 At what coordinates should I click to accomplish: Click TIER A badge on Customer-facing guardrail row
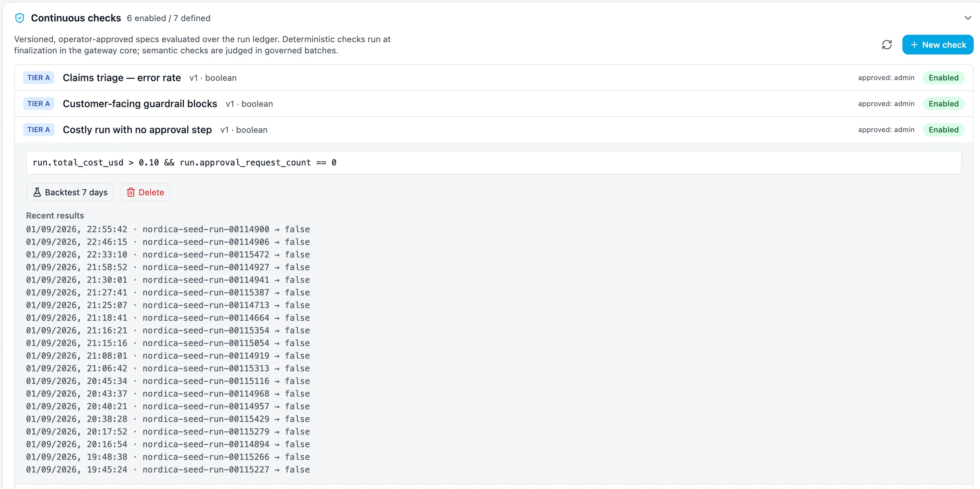pyautogui.click(x=38, y=104)
